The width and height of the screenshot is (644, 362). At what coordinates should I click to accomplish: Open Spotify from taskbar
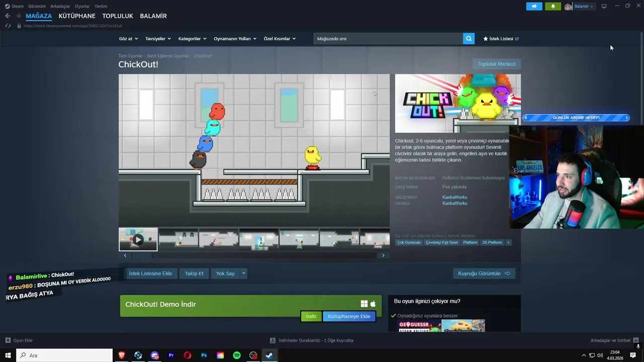(236, 355)
